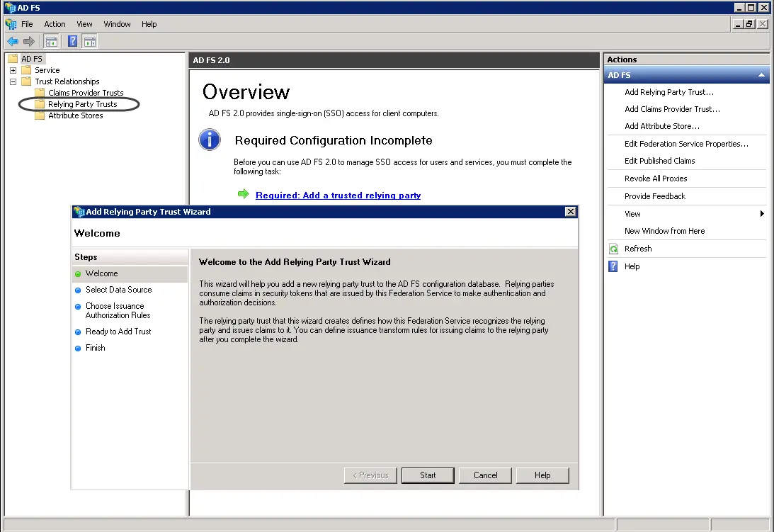This screenshot has width=774, height=532.
Task: Click Edit Published Claims action
Action: tap(659, 161)
